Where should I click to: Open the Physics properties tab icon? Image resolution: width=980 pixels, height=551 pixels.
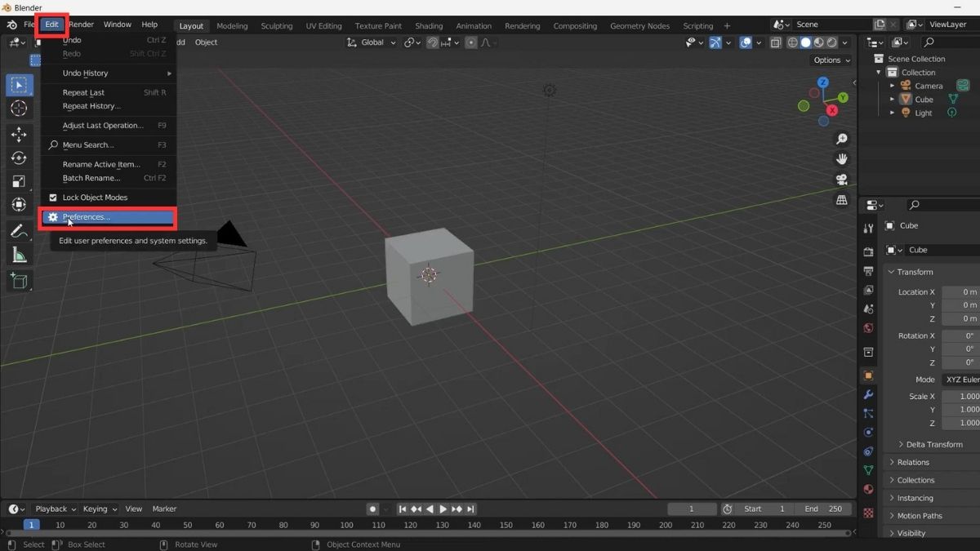(868, 433)
